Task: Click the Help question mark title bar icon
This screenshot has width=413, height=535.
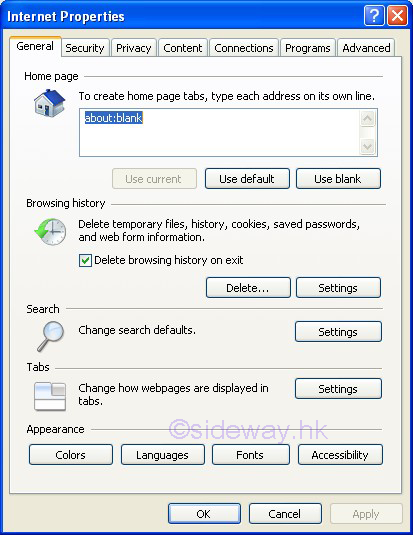Action: pyautogui.click(x=374, y=16)
